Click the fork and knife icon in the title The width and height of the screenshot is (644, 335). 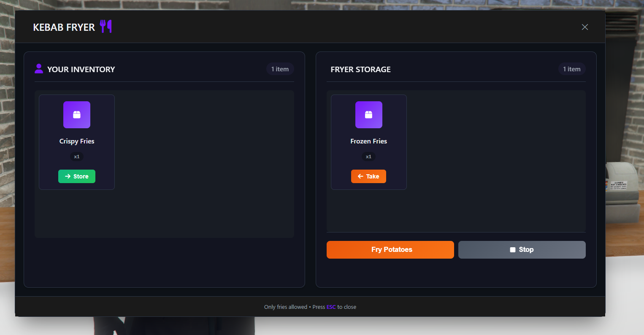pos(106,27)
